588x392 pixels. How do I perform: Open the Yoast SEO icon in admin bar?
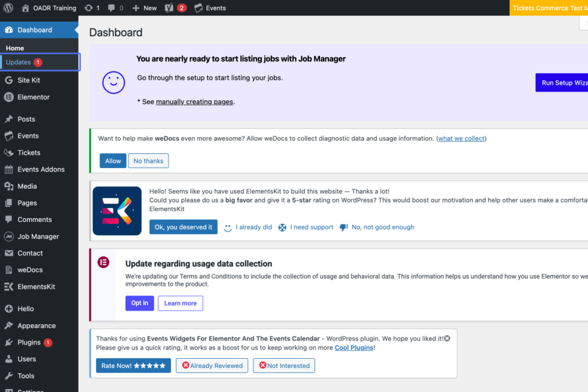pos(169,8)
